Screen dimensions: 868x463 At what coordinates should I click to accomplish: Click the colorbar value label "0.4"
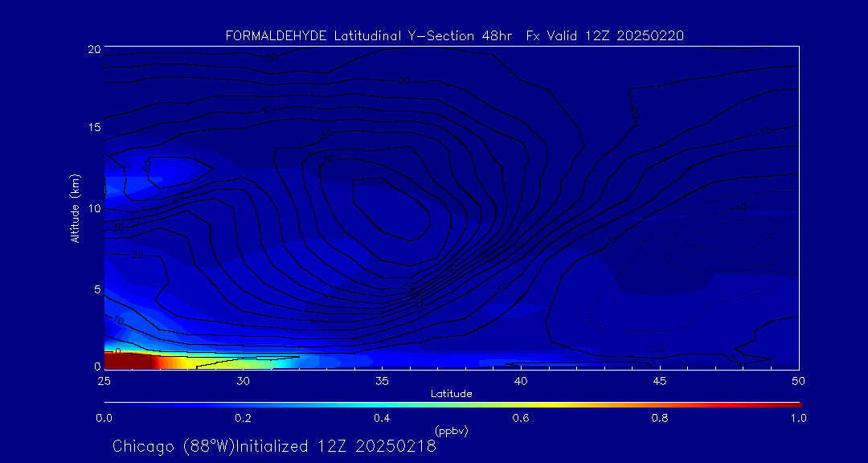(382, 419)
